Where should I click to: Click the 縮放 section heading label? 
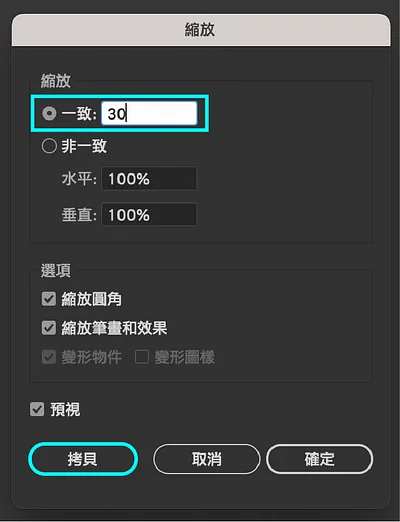click(56, 81)
